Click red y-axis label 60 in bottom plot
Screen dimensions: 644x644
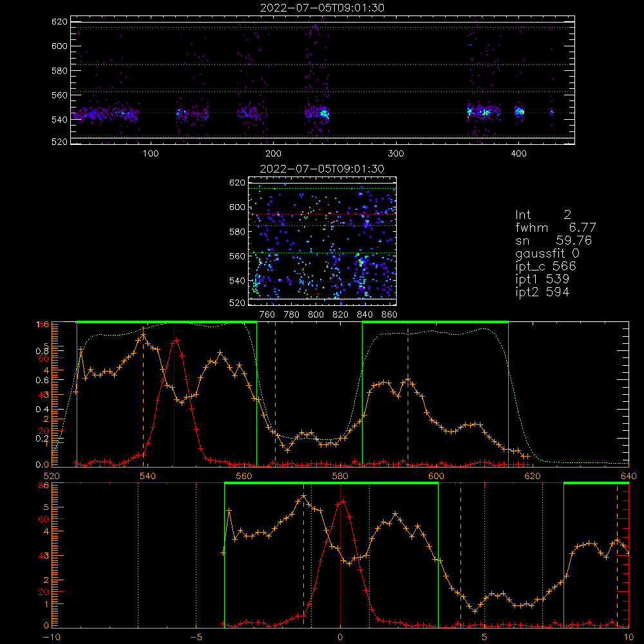44,519
